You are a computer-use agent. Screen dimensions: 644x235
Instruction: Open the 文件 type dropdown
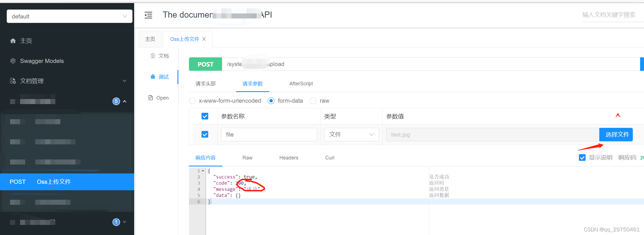[352, 135]
